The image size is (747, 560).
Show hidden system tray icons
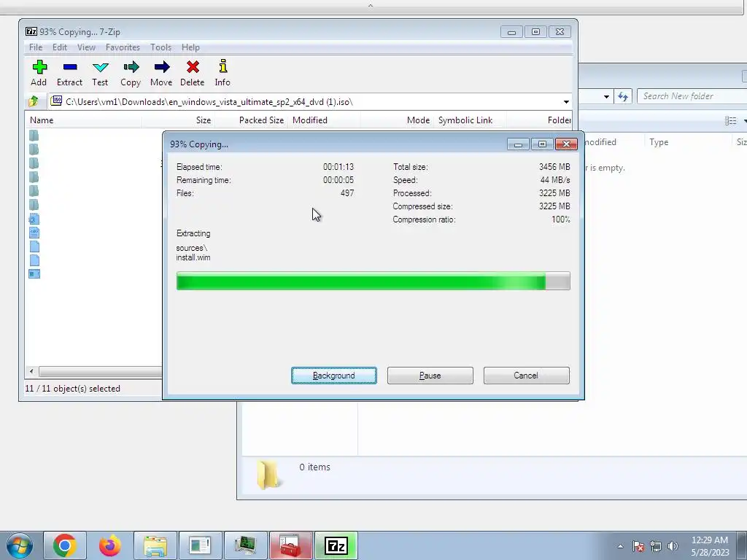click(620, 546)
